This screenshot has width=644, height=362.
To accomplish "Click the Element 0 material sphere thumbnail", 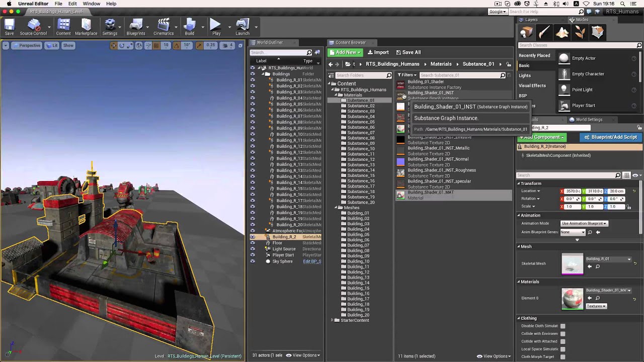I will pos(572,298).
